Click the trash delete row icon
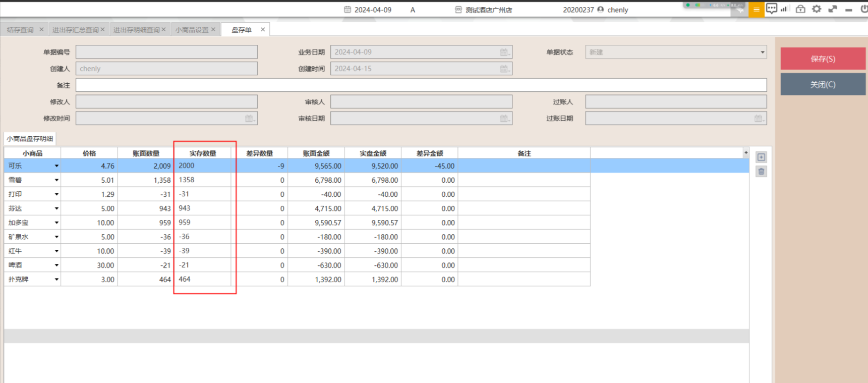This screenshot has height=383, width=868. coord(761,172)
